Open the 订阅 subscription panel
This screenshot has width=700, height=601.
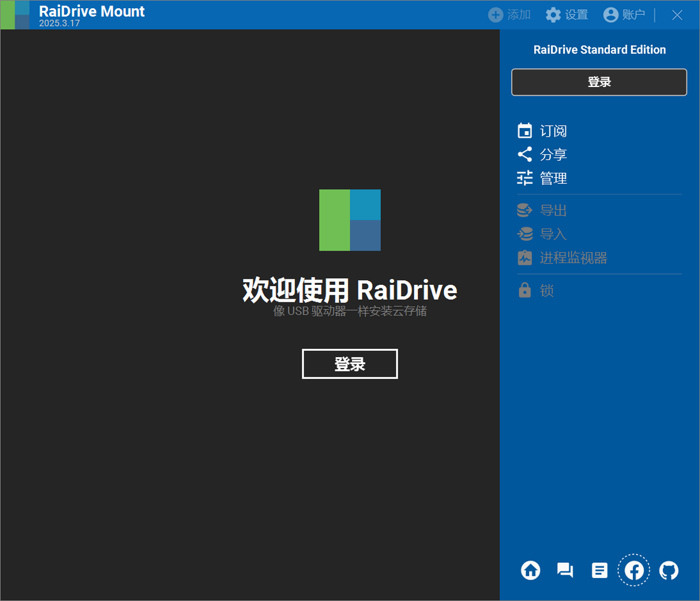point(553,130)
